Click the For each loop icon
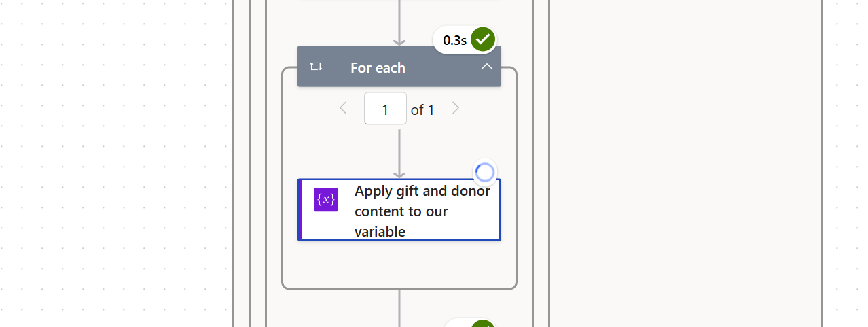Image resolution: width=868 pixels, height=327 pixels. [x=316, y=67]
